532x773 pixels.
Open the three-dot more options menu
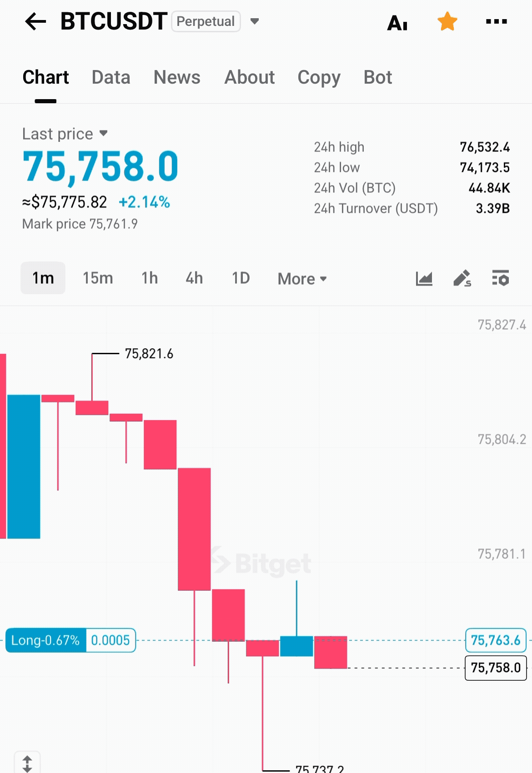pos(497,21)
